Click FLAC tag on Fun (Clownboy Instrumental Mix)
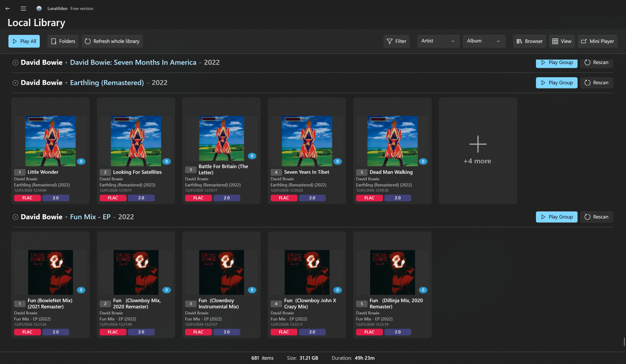 199,332
